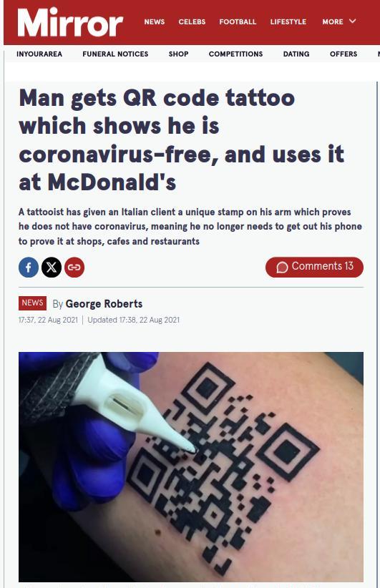
Task: Open the Mirror logo homepage
Action: [70, 22]
